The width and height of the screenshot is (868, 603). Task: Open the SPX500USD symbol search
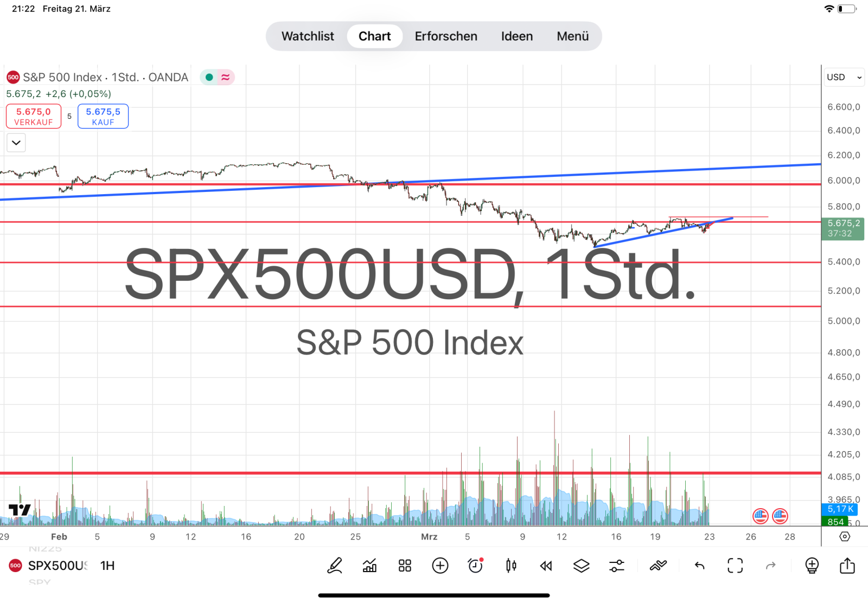[x=58, y=566]
